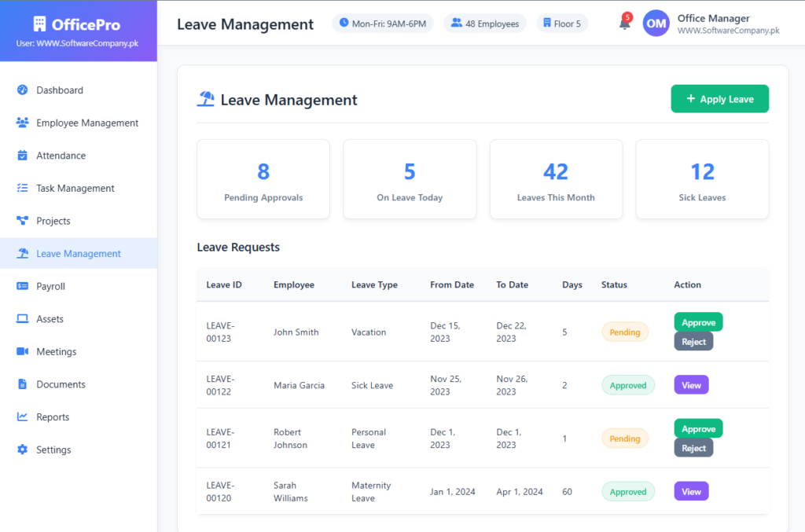Screen dimensions: 805x532
Task: Open Employee Management from the sidebar
Action: pos(86,123)
